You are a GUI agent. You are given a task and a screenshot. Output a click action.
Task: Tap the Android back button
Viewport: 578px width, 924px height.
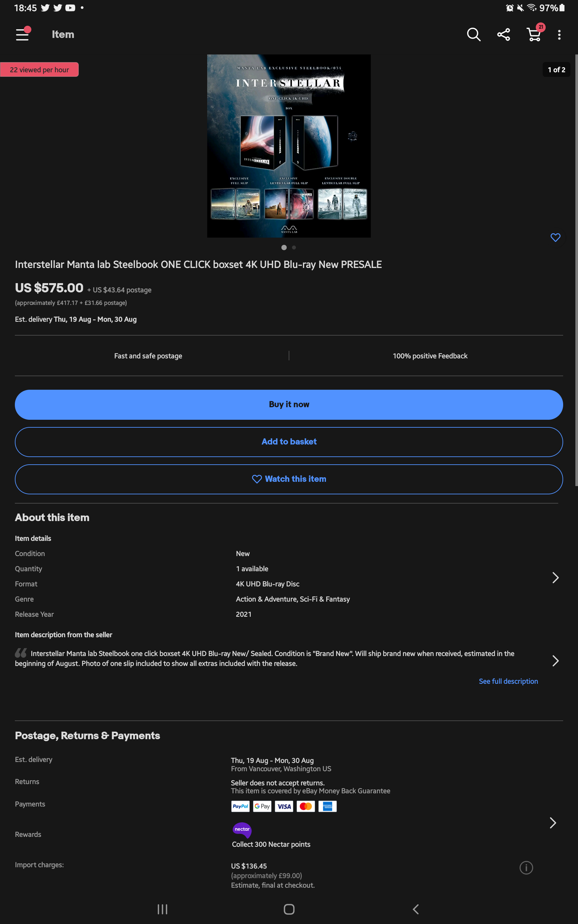pos(416,909)
